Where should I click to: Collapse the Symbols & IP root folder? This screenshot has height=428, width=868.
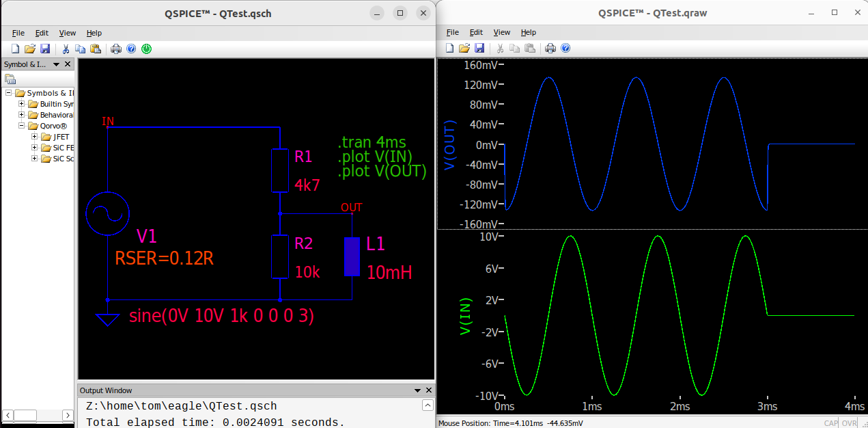coord(9,93)
